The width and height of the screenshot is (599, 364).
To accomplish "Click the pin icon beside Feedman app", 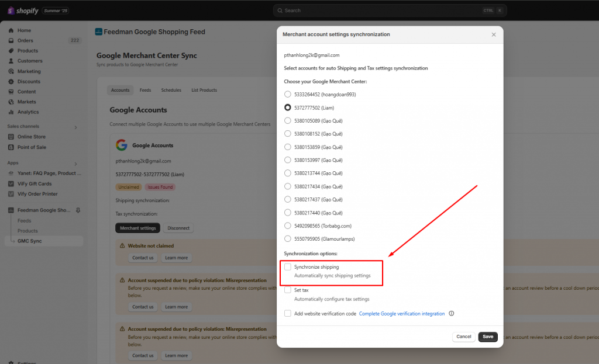I will tap(78, 210).
